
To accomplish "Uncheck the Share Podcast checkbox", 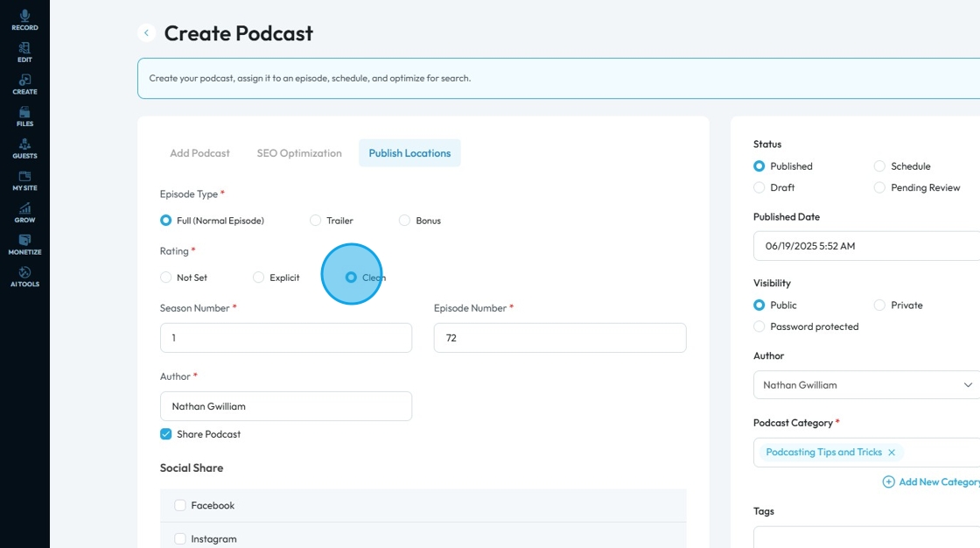I will [165, 434].
